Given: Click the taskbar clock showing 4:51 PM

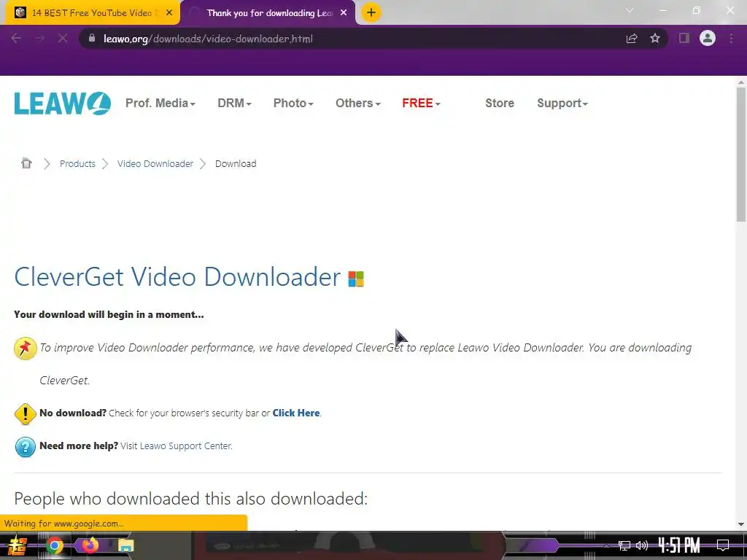Looking at the screenshot, I should click(x=679, y=545).
